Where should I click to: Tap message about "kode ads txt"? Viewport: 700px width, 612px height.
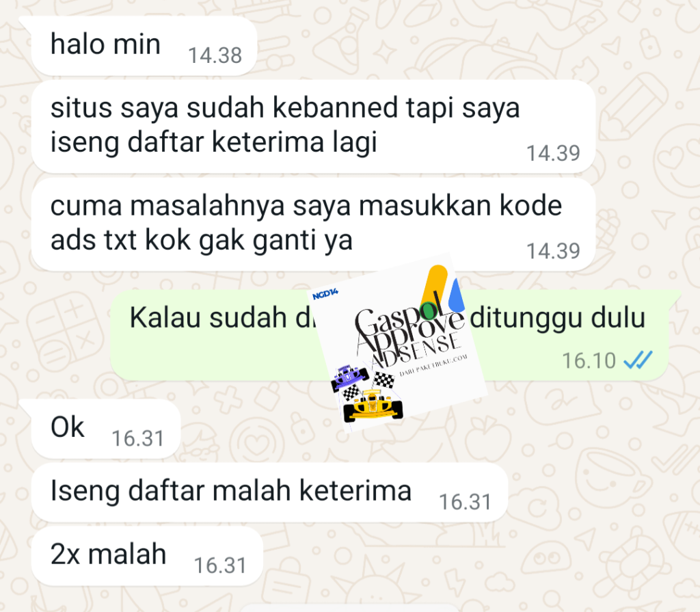(313, 225)
